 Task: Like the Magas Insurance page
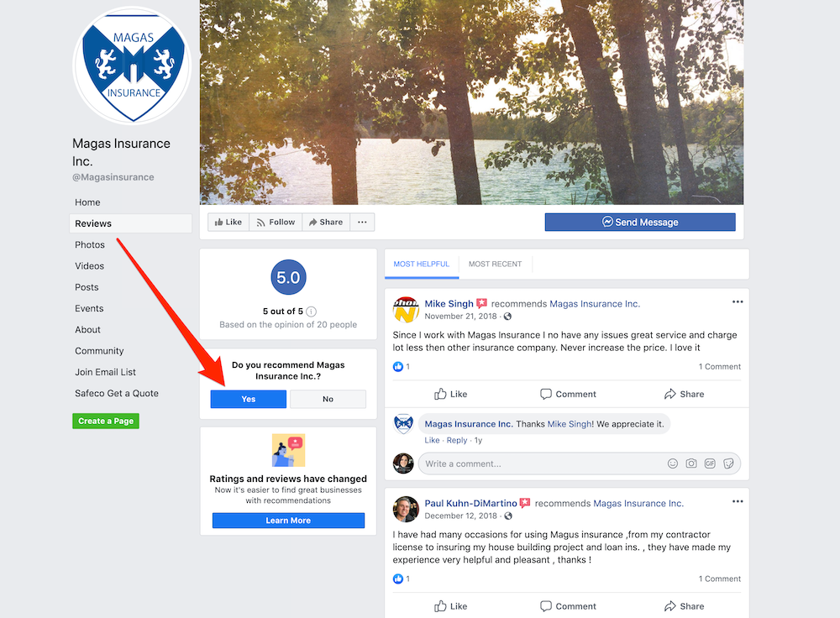coord(228,223)
